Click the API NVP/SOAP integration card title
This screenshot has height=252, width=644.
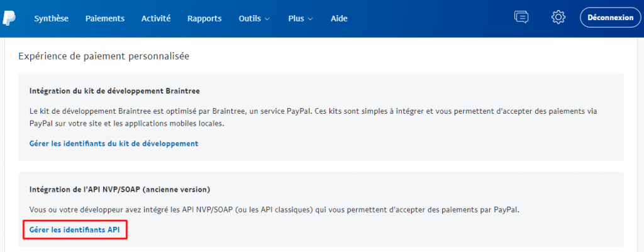coord(119,189)
